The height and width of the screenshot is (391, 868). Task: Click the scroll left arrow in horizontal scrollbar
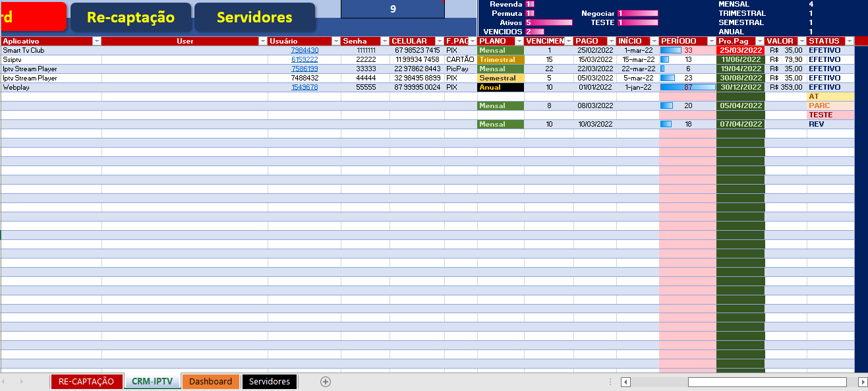626,382
